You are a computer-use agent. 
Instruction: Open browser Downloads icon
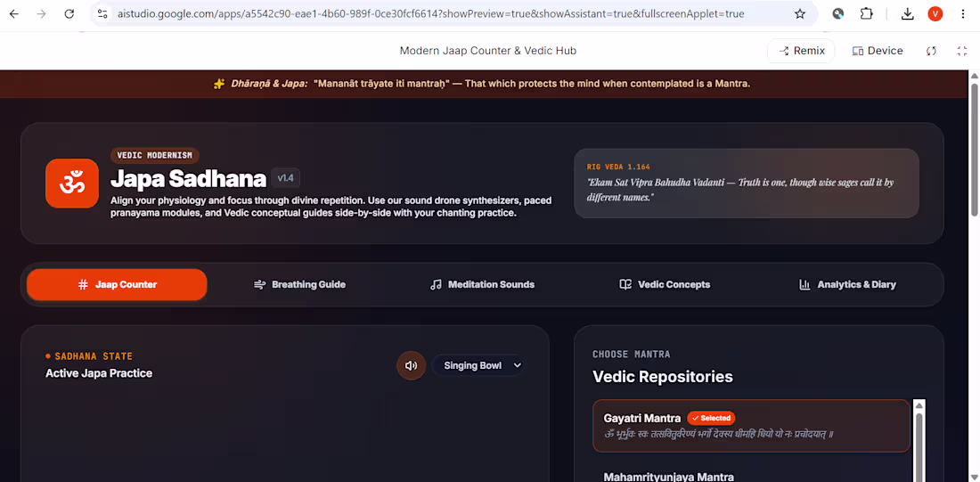click(908, 13)
